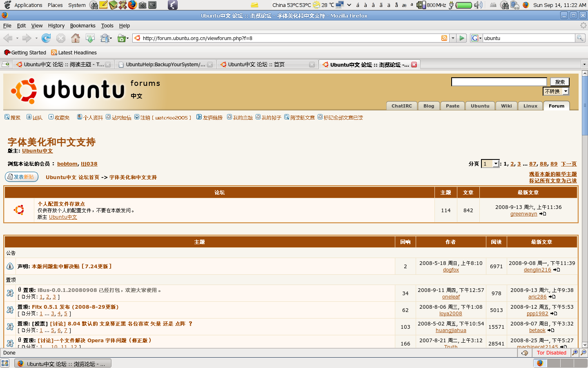588x368 pixels.
Task: Open Latest Headlines bookmark feed
Action: tap(74, 52)
